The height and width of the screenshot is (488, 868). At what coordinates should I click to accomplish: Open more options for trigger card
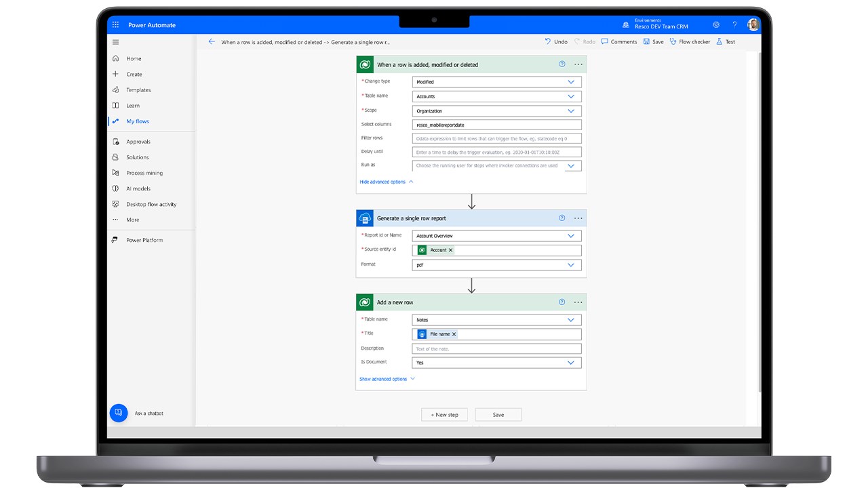click(578, 64)
